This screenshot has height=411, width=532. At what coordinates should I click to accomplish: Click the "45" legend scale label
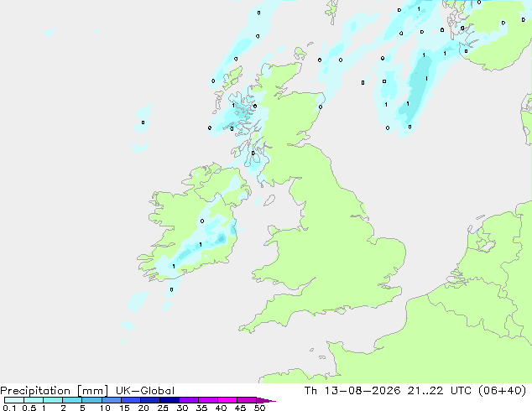point(240,408)
